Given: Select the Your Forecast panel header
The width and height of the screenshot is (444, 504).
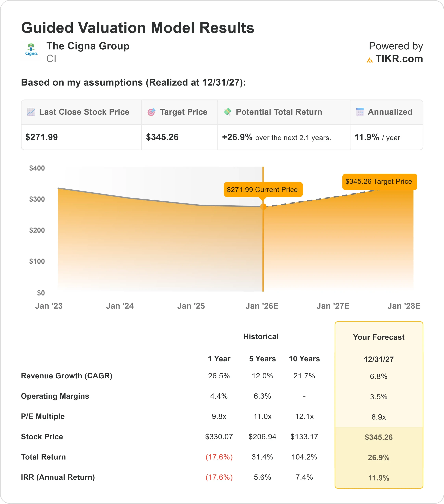Looking at the screenshot, I should pyautogui.click(x=379, y=337).
